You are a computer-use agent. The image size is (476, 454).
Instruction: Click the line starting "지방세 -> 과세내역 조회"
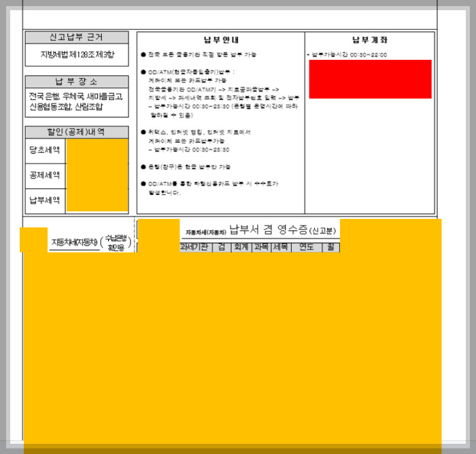(224, 98)
